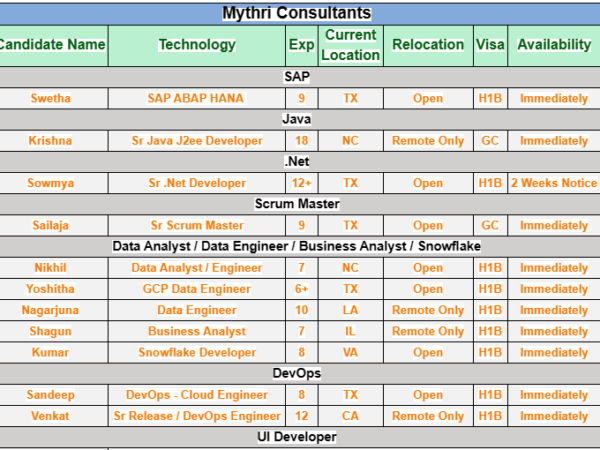
Task: Select the Candidate Name column header
Action: (x=52, y=45)
